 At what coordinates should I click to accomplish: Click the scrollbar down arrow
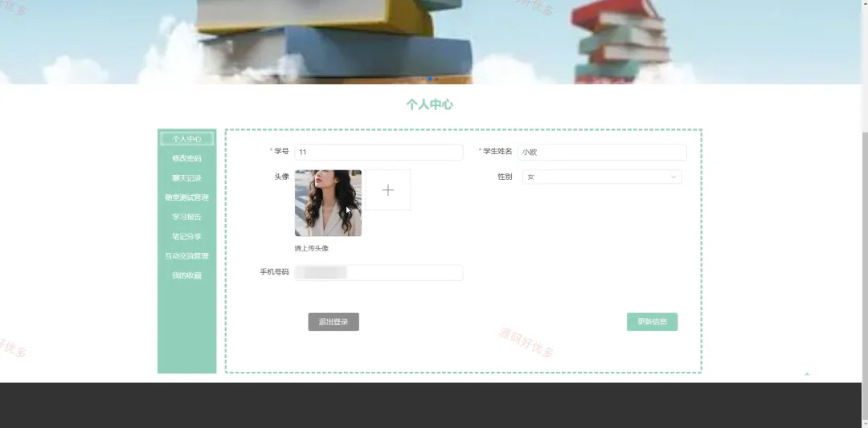pos(865,424)
